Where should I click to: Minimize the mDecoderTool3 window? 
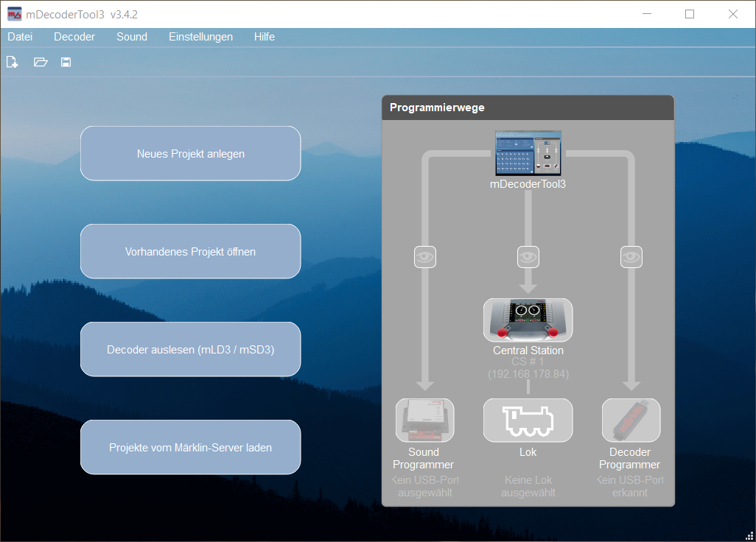click(647, 15)
